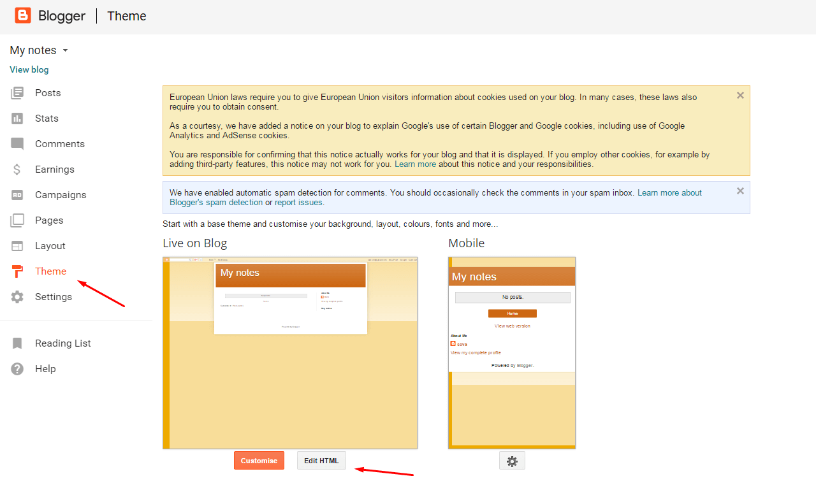
Task: Click the Live on Blog heading
Action: [195, 243]
